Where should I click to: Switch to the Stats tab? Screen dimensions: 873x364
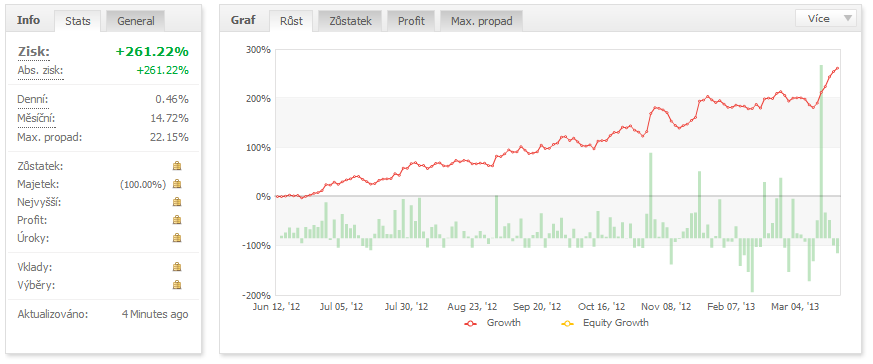tap(77, 21)
